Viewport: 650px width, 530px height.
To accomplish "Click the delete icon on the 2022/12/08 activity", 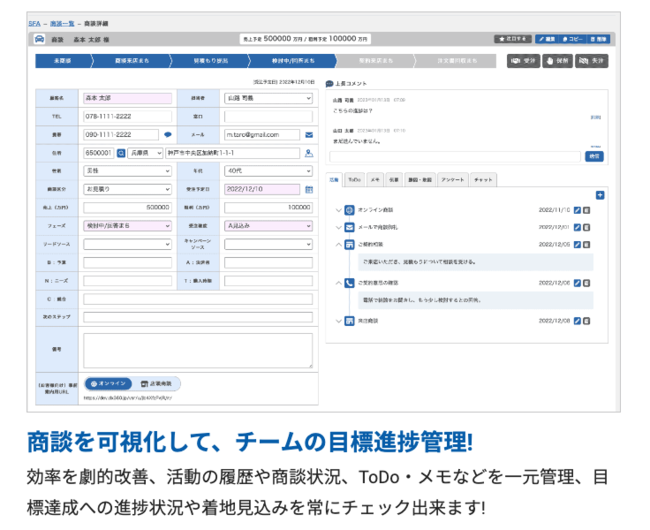I will point(587,321).
